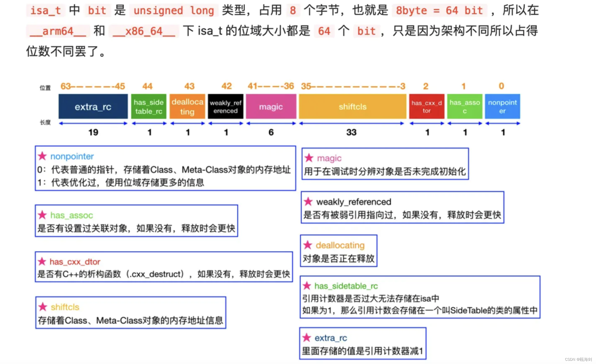Image resolution: width=596 pixels, height=364 pixels.
Task: Click the red star beside 'nonpointer' heading
Action: point(42,156)
